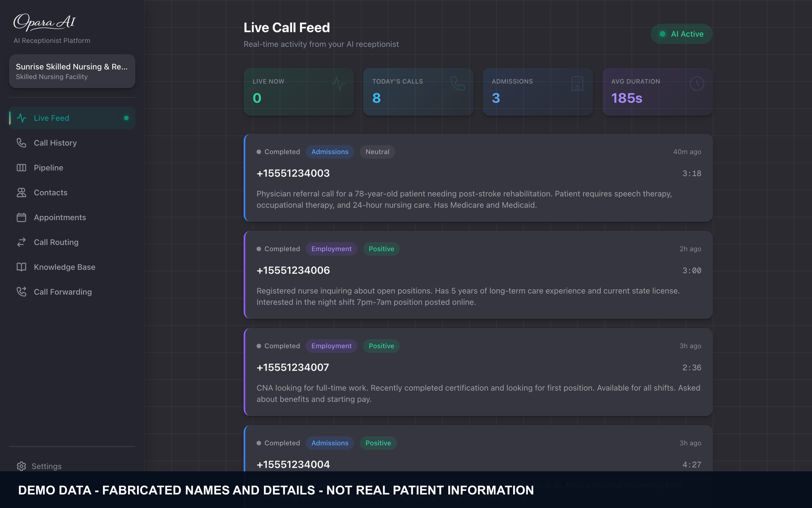
Task: Click the Neutral sentiment tag
Action: pos(377,152)
